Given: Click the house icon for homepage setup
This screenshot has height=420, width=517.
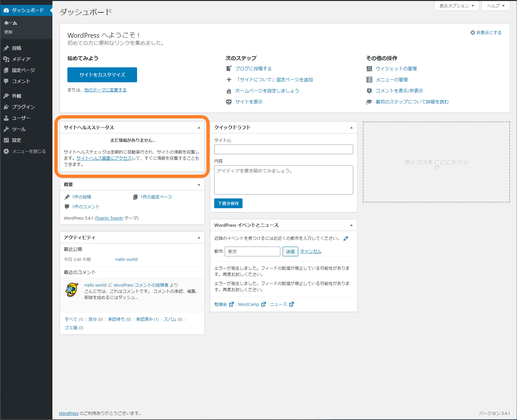Looking at the screenshot, I should tap(229, 91).
